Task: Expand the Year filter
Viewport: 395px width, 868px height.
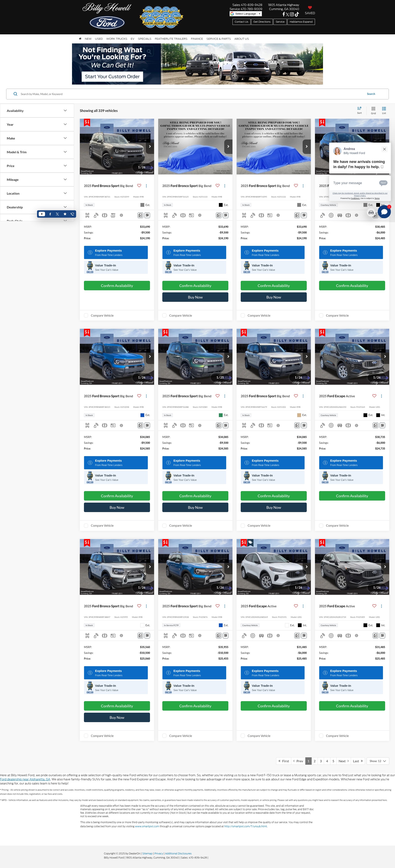Action: pyautogui.click(x=37, y=124)
